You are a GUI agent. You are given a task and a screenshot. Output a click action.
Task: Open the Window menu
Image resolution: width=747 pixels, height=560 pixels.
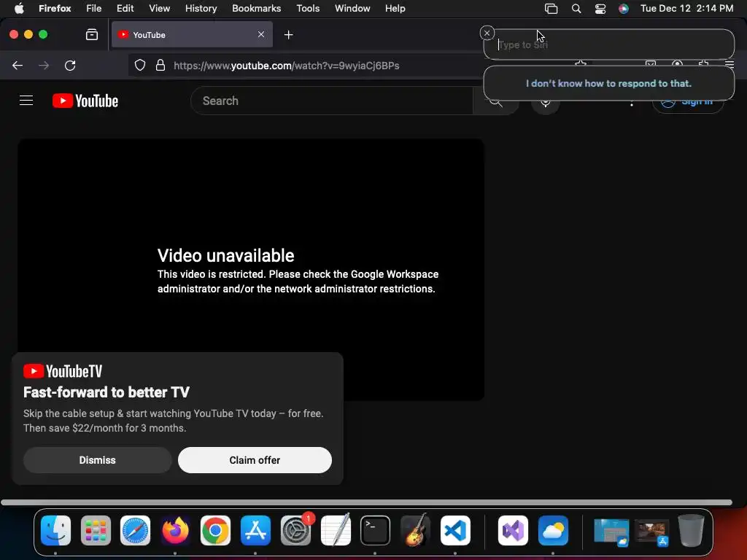click(352, 8)
